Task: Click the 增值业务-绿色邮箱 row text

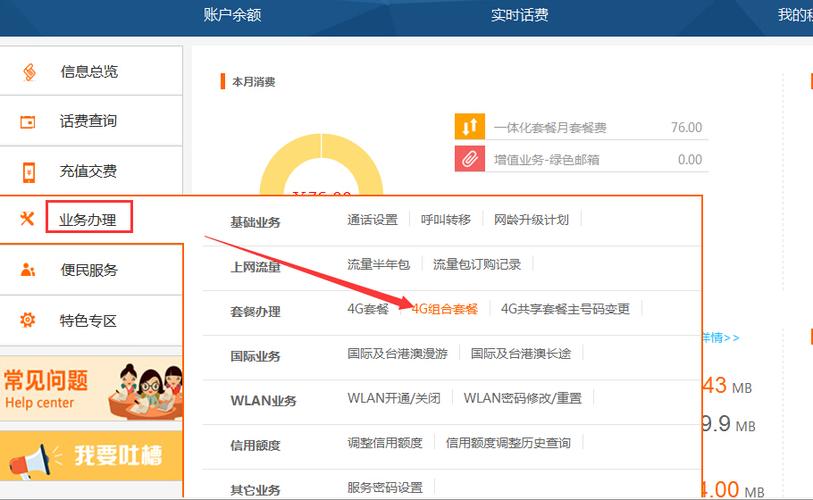Action: [546, 160]
